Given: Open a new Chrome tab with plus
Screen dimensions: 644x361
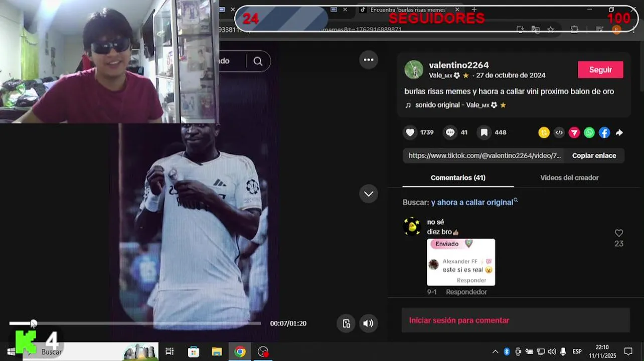Looking at the screenshot, I should [x=474, y=10].
